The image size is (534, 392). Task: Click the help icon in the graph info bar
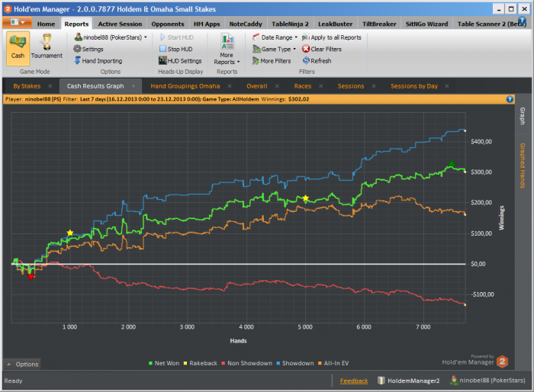point(510,99)
